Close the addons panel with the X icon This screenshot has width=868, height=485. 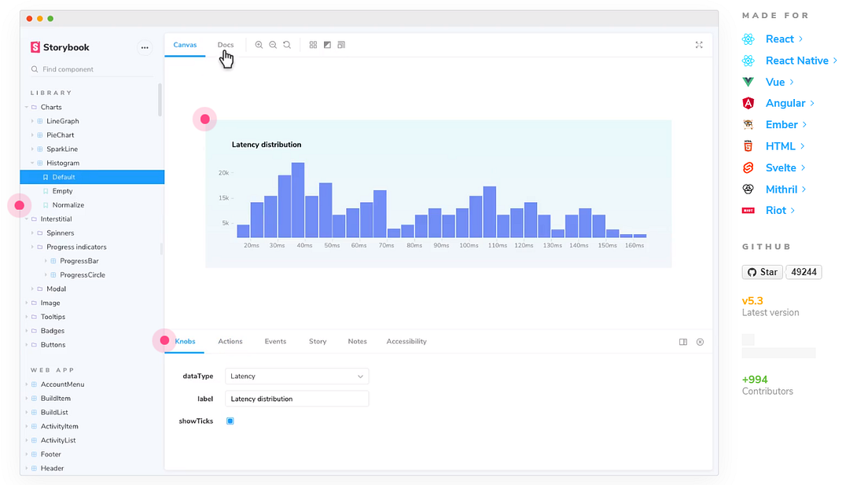click(x=700, y=342)
